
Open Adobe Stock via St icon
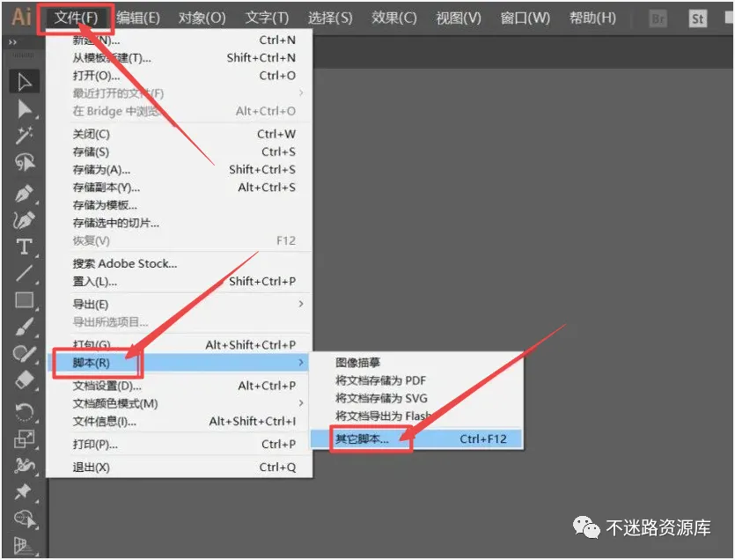697,18
